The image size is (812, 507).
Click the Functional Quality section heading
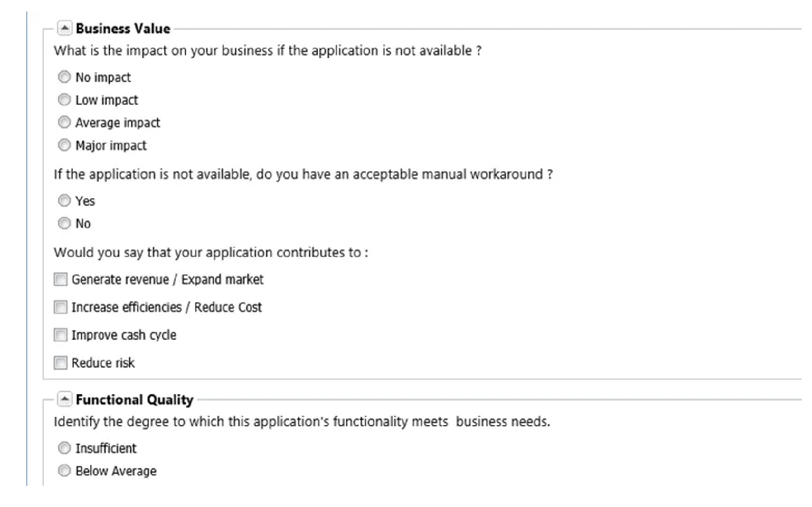click(135, 399)
